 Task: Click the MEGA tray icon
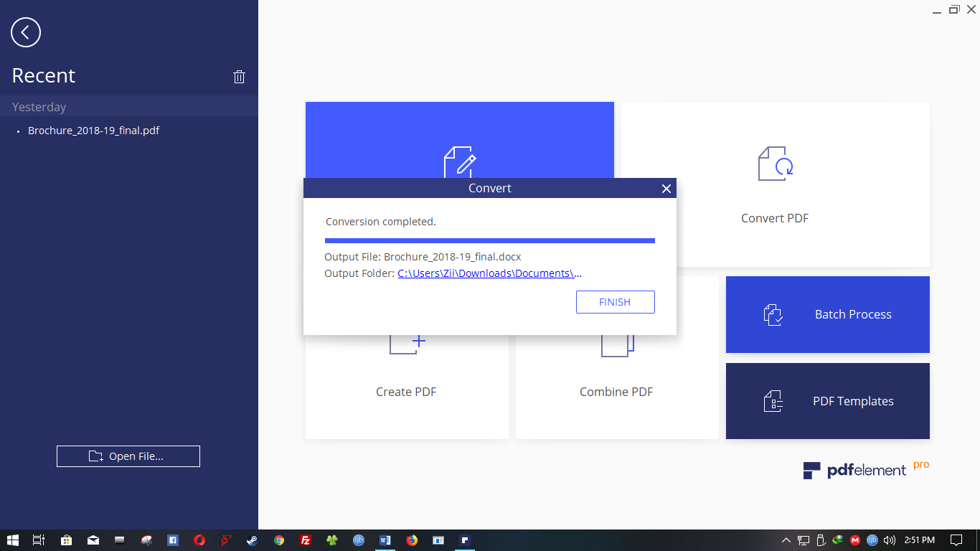click(855, 540)
